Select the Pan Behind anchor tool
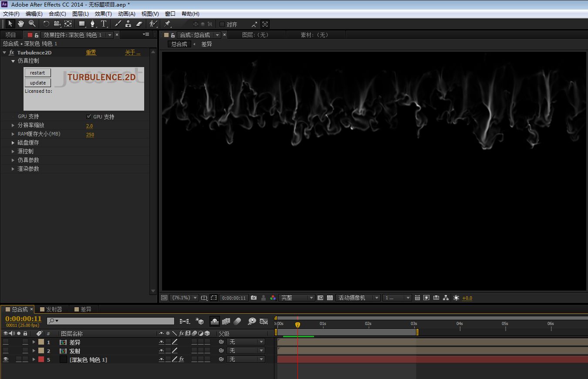Viewport: 588px width, 379px height. coord(68,24)
